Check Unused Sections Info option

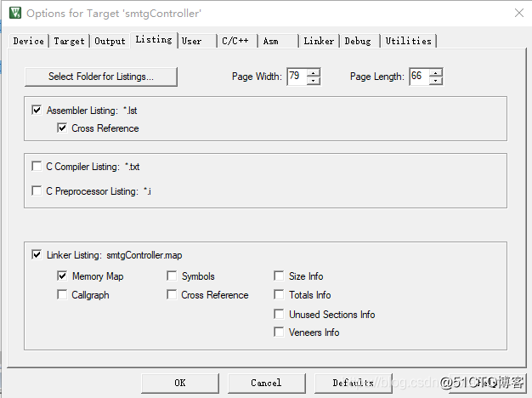coord(279,314)
